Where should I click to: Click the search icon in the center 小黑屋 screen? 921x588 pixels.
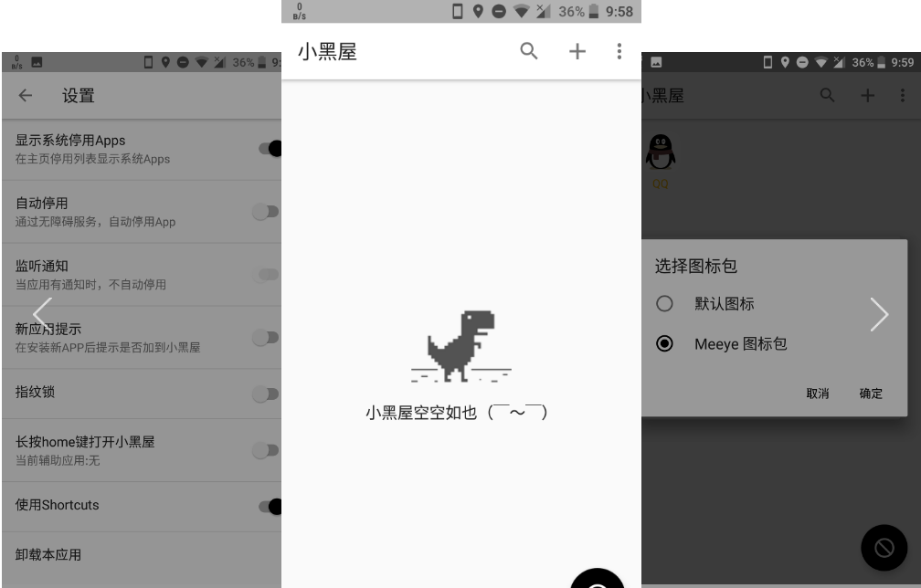[529, 52]
